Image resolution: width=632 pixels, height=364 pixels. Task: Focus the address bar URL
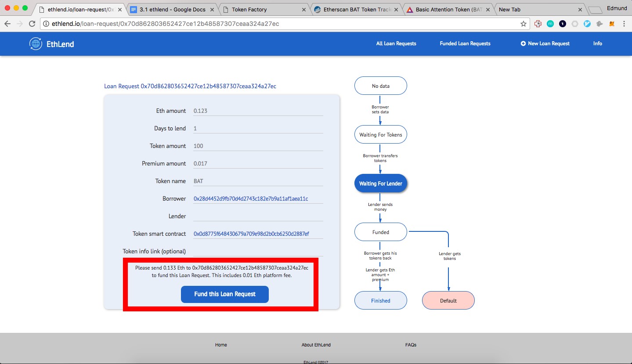click(x=285, y=24)
